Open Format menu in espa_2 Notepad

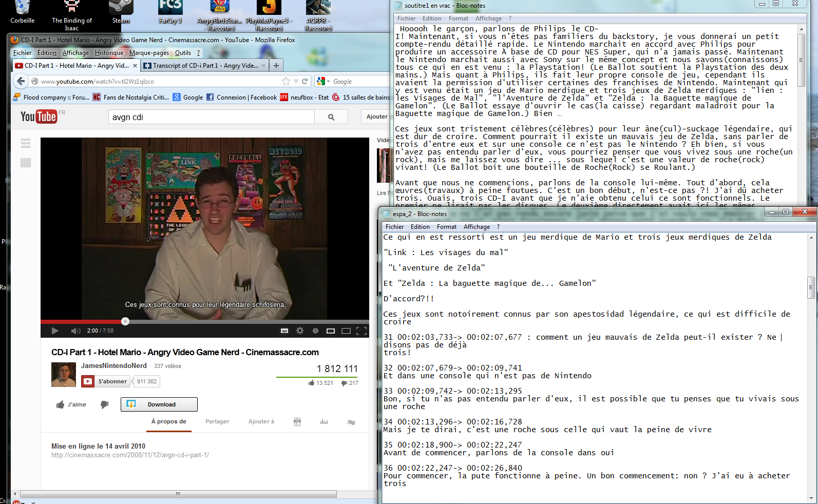pos(446,227)
